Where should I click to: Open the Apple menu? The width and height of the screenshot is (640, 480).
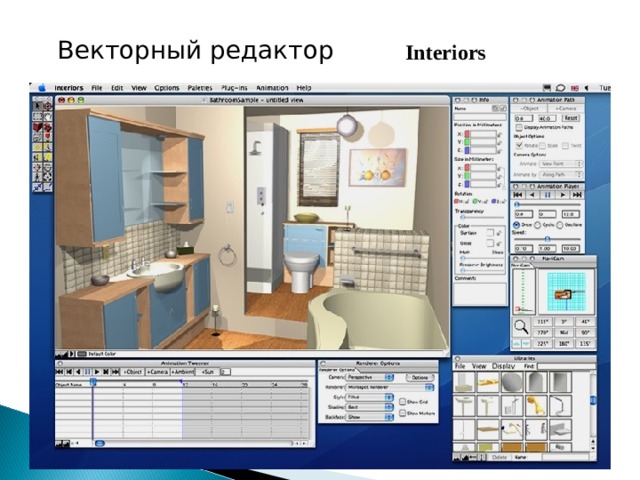click(42, 88)
